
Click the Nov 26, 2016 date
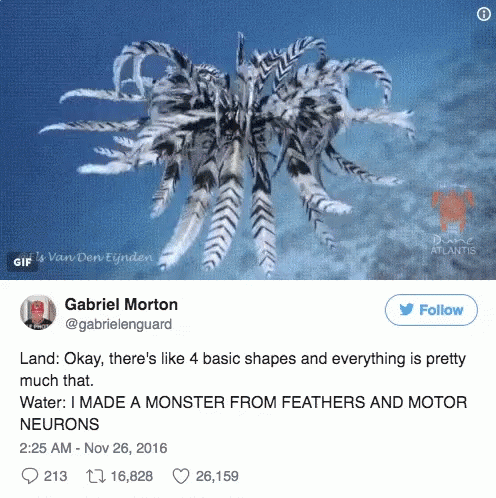(x=126, y=448)
